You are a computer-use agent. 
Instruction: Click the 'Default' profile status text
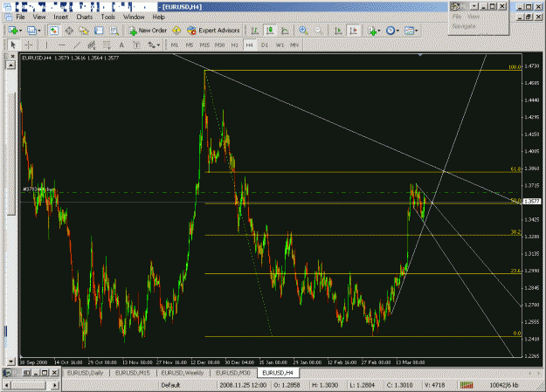pyautogui.click(x=170, y=385)
